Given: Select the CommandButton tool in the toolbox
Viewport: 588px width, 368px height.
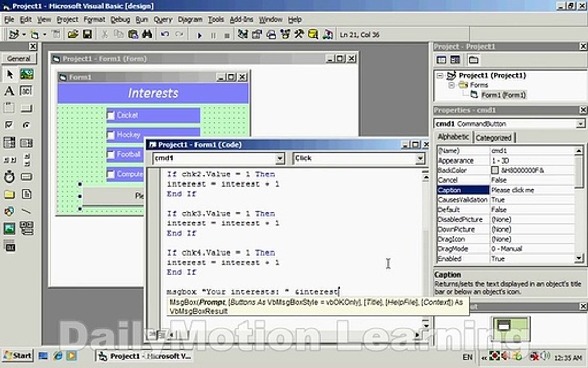Looking at the screenshot, I should coord(26,108).
